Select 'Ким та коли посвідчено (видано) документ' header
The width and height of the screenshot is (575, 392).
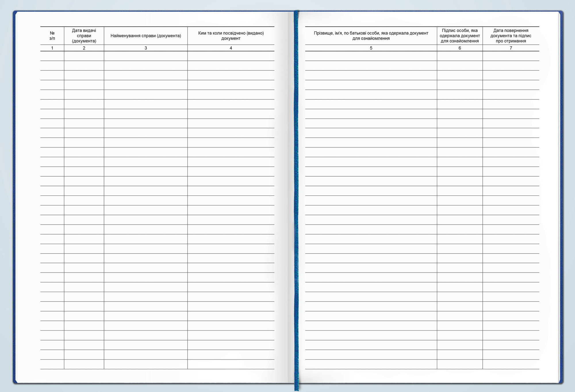231,36
